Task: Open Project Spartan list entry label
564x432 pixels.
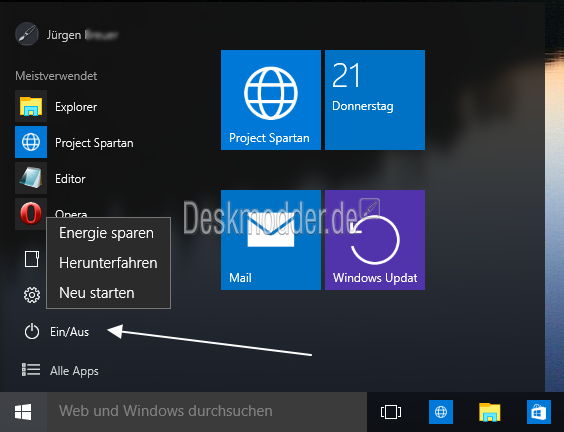Action: coord(94,143)
